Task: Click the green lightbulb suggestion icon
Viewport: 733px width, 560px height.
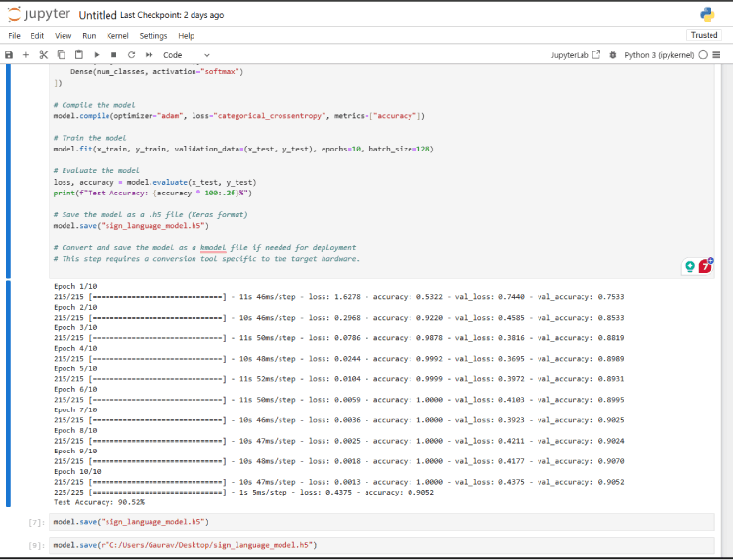Action: coord(690,266)
